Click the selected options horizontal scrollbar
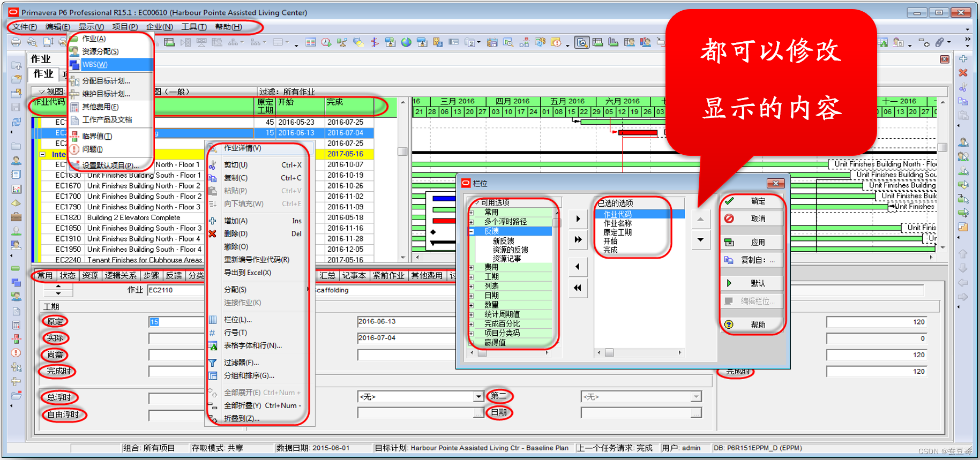Image resolution: width=980 pixels, height=460 pixels. [640, 353]
